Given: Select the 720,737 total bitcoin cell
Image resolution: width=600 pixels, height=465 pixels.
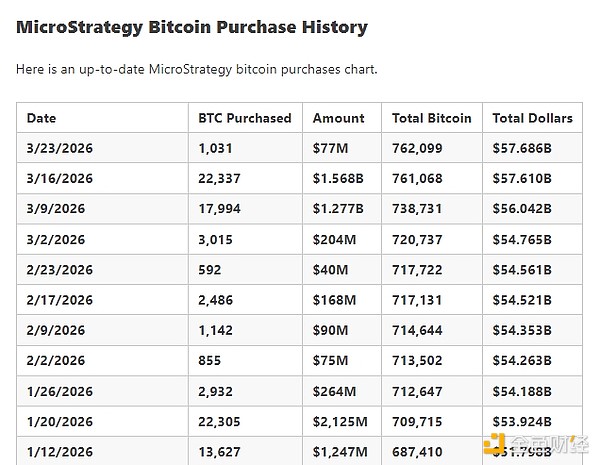Looking at the screenshot, I should pyautogui.click(x=420, y=240).
